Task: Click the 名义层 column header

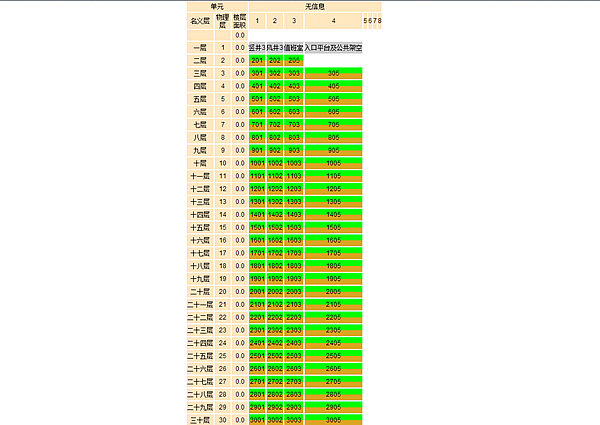Action: click(200, 21)
